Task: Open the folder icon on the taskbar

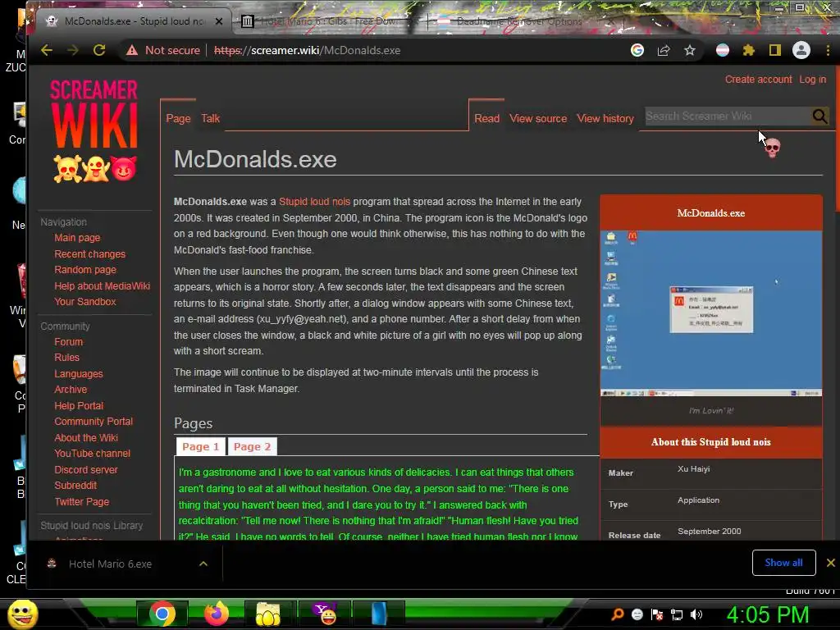Action: [268, 614]
